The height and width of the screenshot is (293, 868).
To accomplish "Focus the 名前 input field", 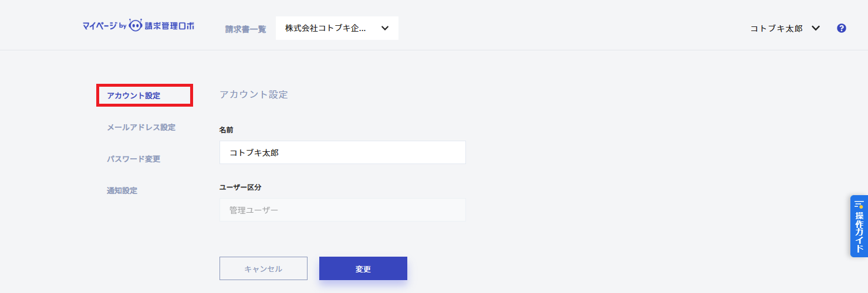I will 342,152.
